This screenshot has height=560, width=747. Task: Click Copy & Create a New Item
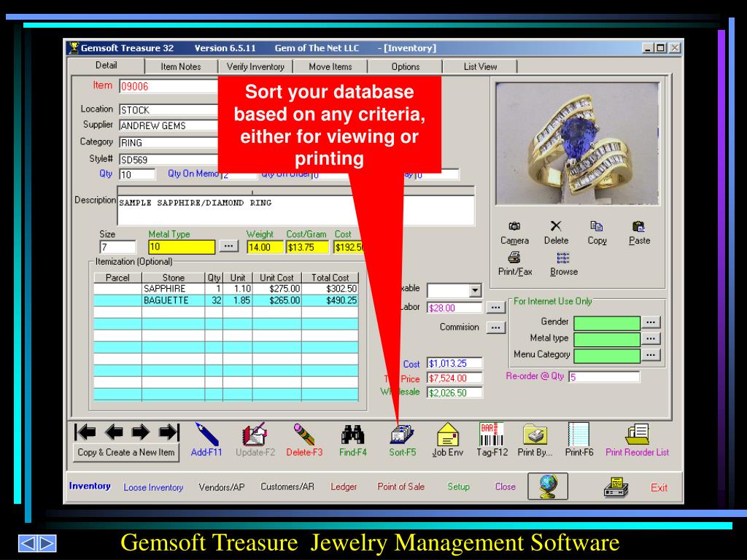click(126, 452)
